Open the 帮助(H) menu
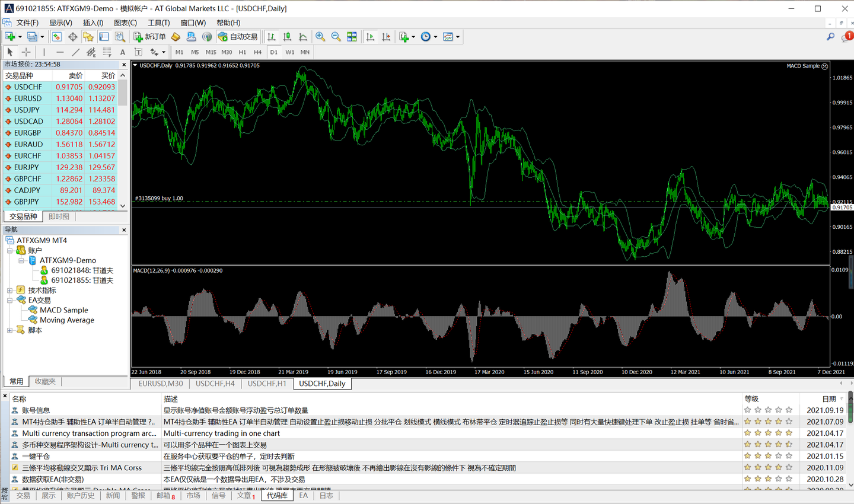Screen dimensions: 854x504 click(x=228, y=23)
